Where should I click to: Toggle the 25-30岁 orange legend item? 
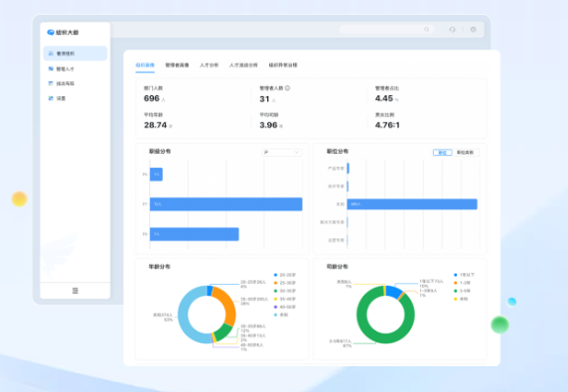click(285, 283)
